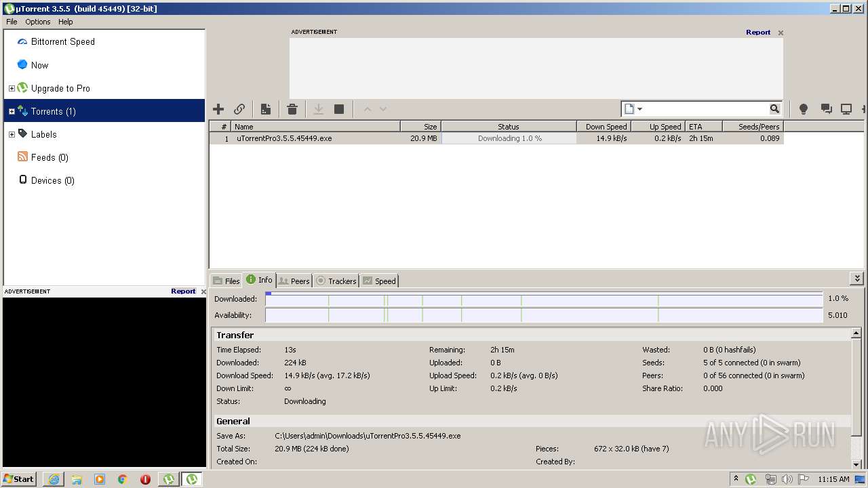Expand the Upgrade to Pro node
This screenshot has height=488, width=868.
[x=12, y=88]
